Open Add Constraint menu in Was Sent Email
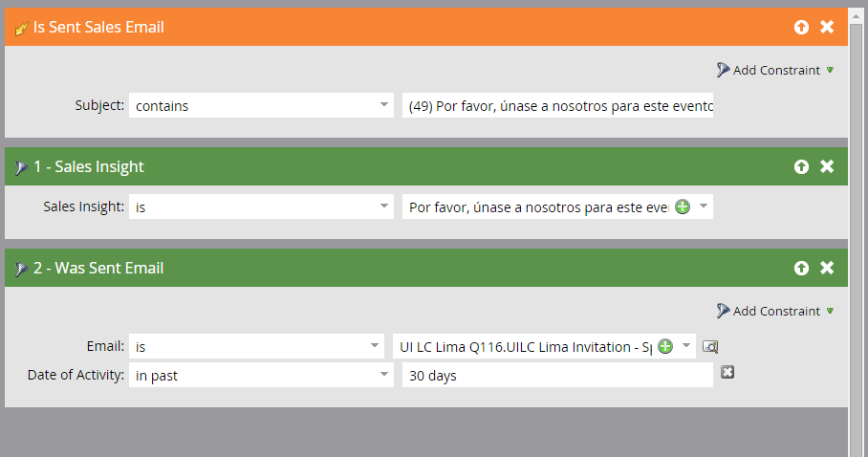 (775, 311)
